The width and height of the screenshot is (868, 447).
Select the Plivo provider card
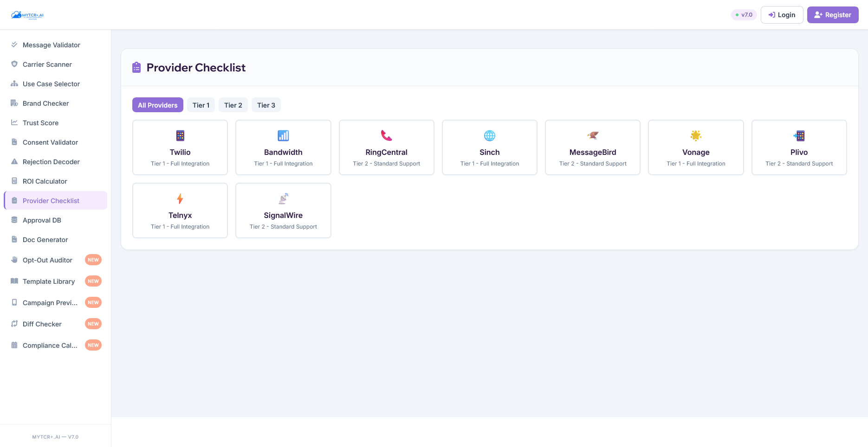(799, 147)
